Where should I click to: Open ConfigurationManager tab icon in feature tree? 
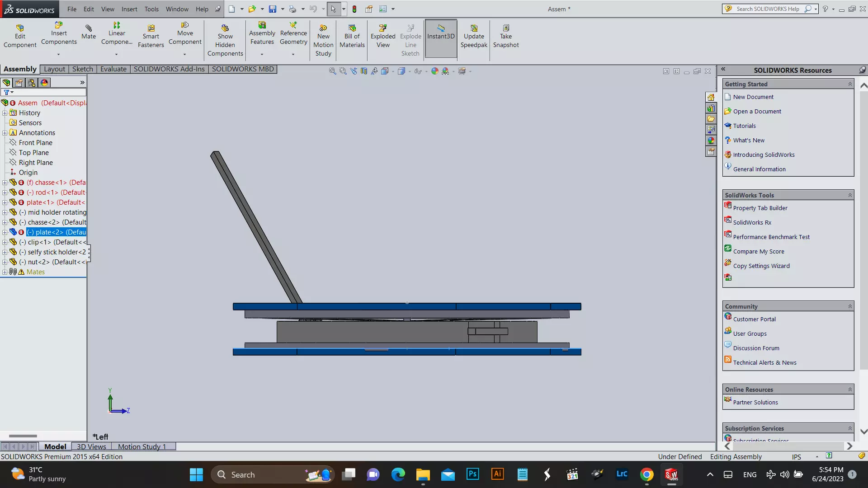click(x=31, y=83)
